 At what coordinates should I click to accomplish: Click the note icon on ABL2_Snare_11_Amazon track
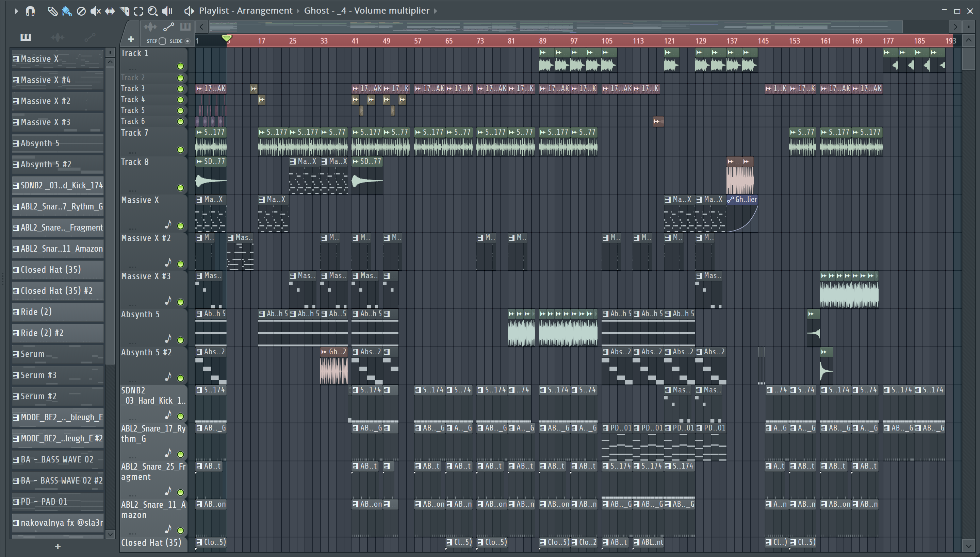tap(168, 529)
